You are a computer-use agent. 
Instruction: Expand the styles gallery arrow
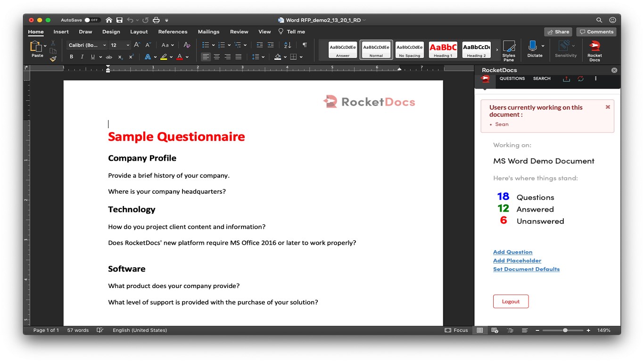pos(497,50)
